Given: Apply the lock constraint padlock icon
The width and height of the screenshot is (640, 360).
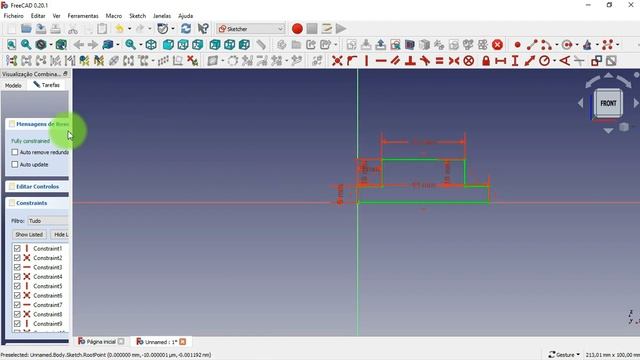Looking at the screenshot, I should (x=486, y=61).
